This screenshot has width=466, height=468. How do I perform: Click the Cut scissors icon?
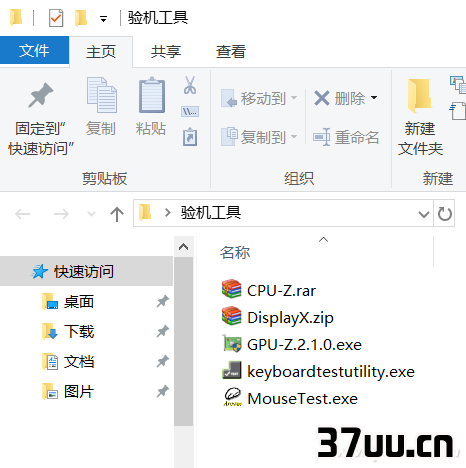click(190, 85)
